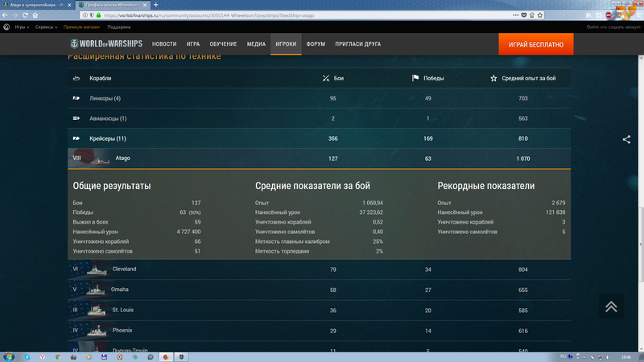644x362 pixels.
Task: View the secure connection padlock
Action: tap(98, 15)
